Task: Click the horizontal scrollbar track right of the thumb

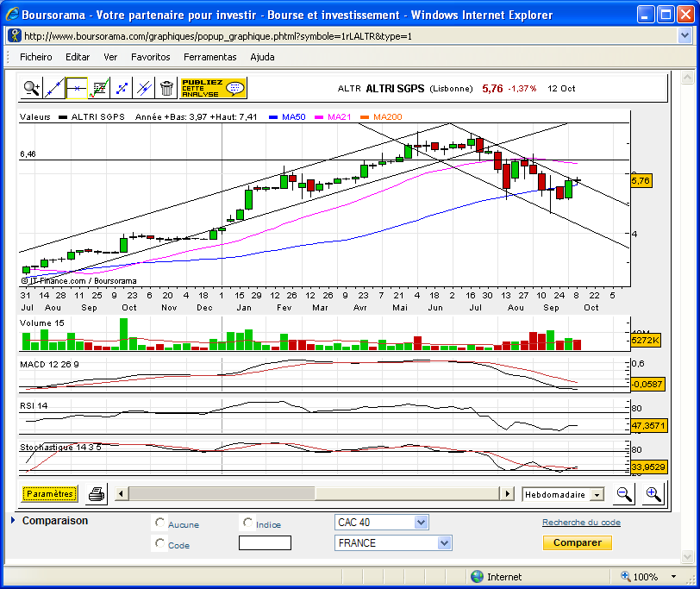Action: (407, 494)
